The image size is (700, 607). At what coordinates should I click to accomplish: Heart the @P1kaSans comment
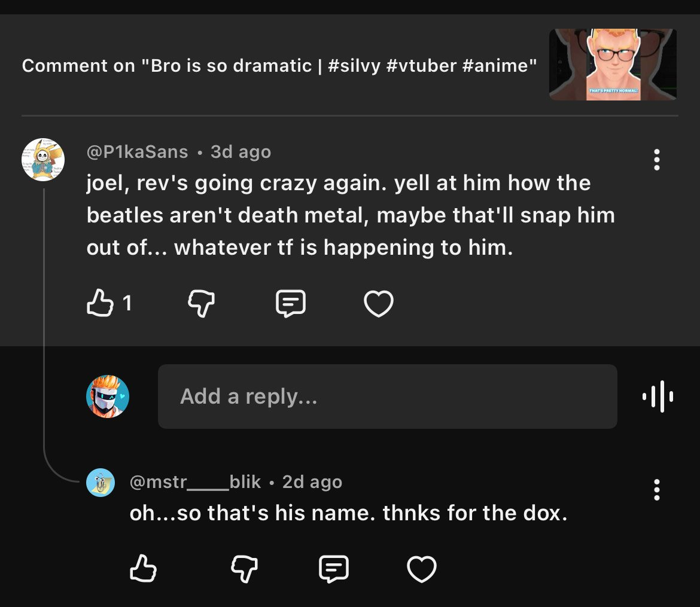[379, 304]
